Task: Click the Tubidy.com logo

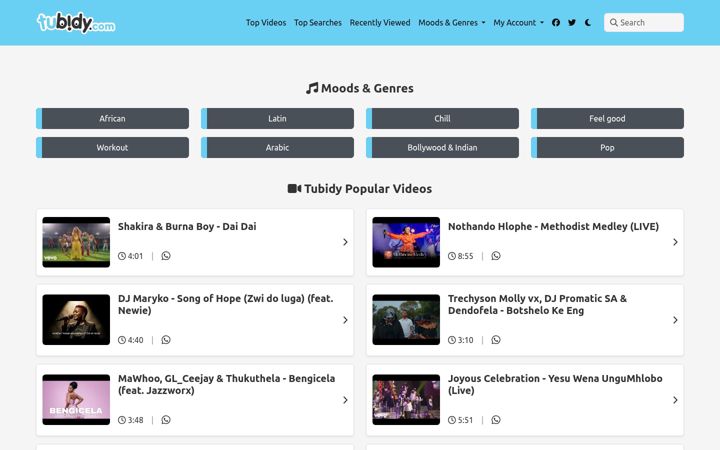Action: 76,22
